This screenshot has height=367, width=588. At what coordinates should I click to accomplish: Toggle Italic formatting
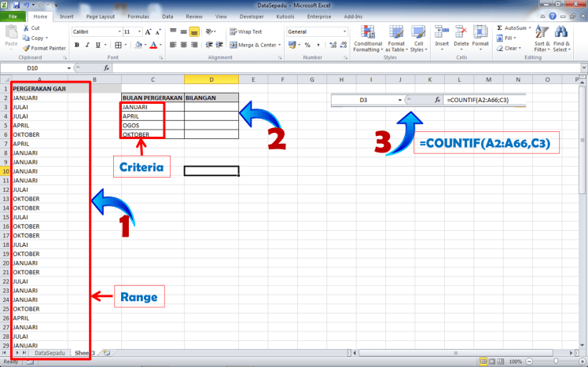click(x=86, y=46)
